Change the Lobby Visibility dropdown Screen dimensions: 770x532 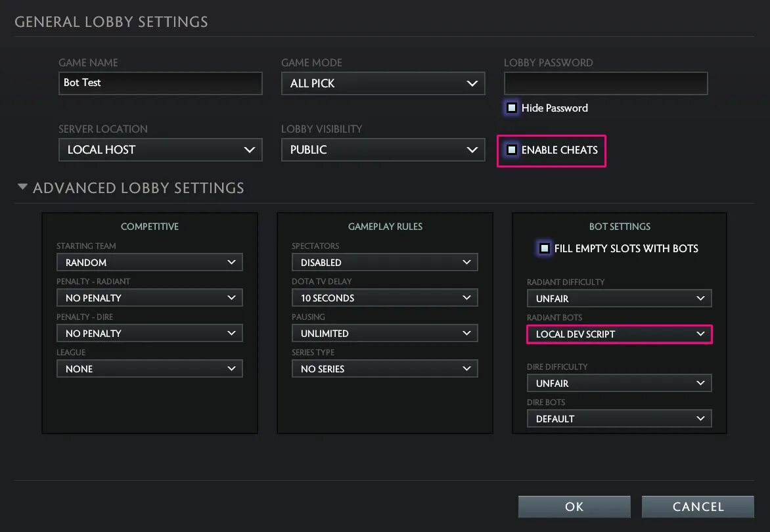(x=383, y=150)
